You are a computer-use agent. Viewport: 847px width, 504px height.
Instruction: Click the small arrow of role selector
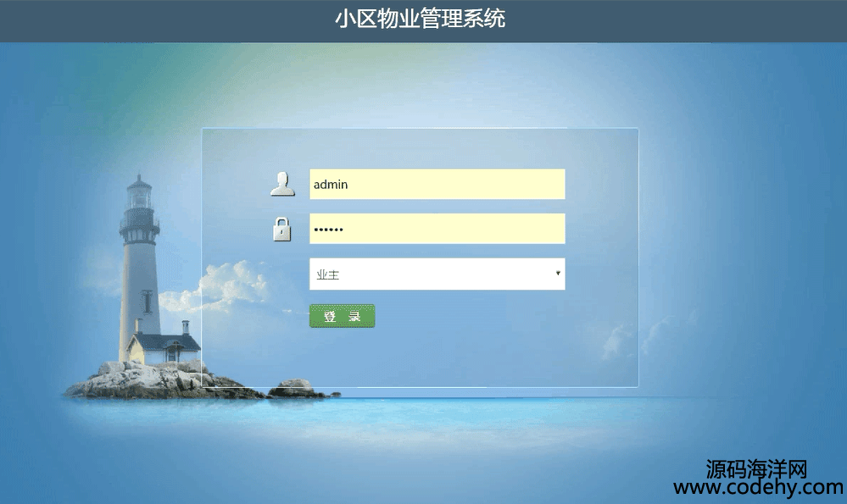pos(558,273)
